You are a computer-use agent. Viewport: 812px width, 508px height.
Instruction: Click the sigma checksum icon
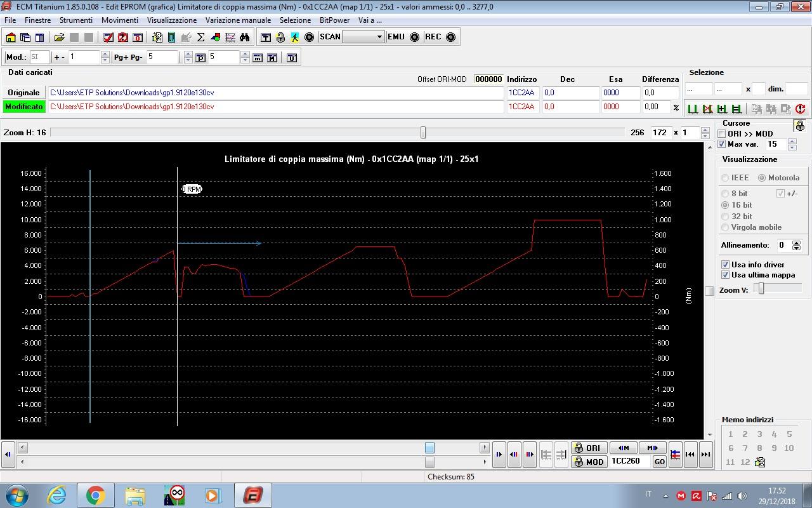[201, 37]
